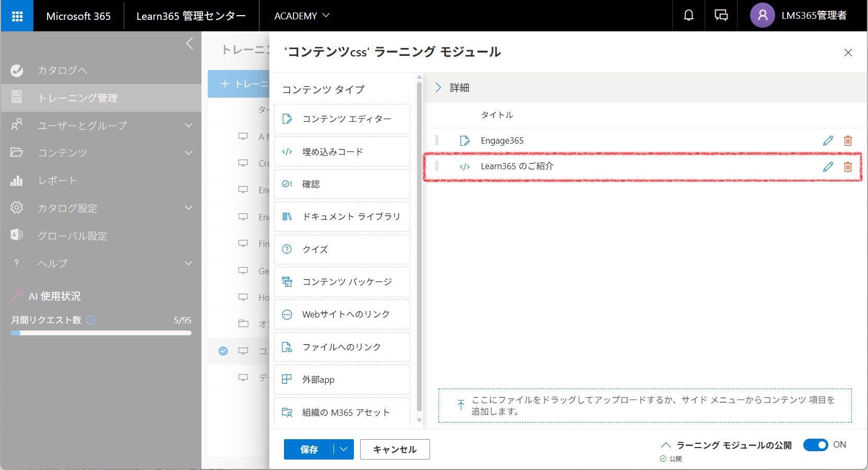The image size is (868, 470).
Task: Expand the ユーザーとグループ sidebar menu
Action: point(188,125)
